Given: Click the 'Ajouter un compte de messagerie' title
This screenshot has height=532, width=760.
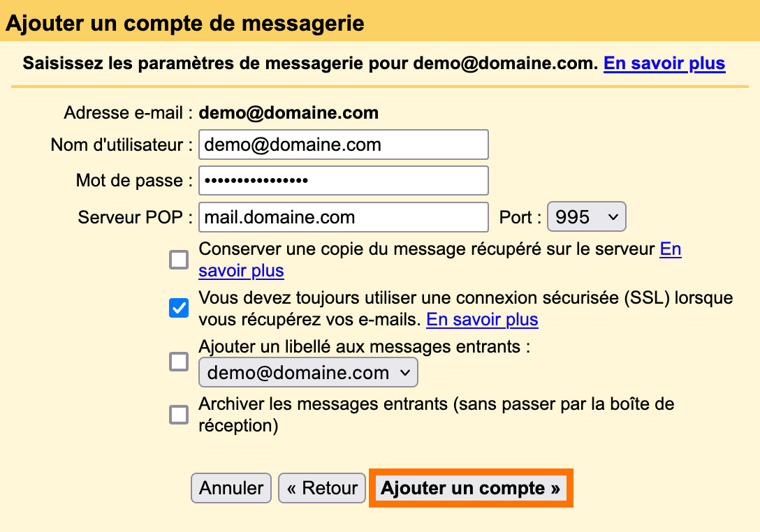Looking at the screenshot, I should click(185, 23).
